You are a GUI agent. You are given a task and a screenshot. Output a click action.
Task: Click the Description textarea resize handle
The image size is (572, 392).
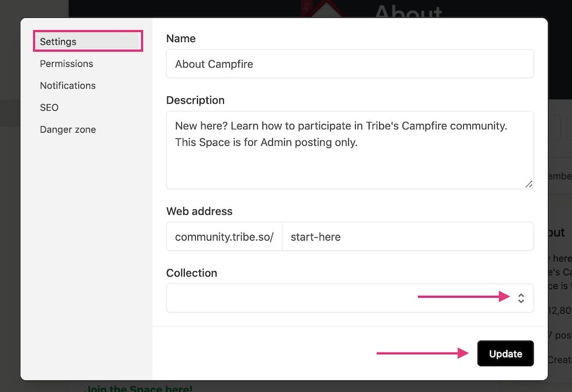pos(529,185)
